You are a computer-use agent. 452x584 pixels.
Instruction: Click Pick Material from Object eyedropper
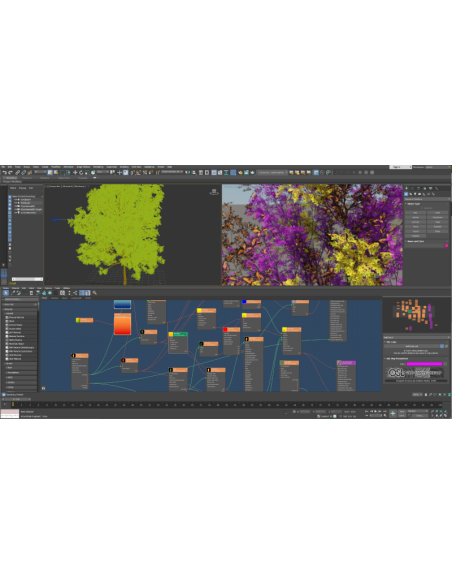point(13,293)
